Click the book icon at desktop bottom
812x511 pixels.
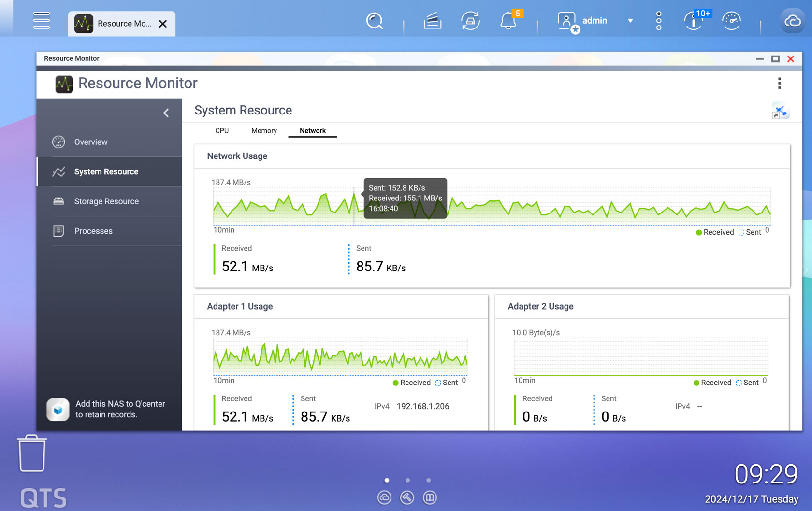[430, 497]
